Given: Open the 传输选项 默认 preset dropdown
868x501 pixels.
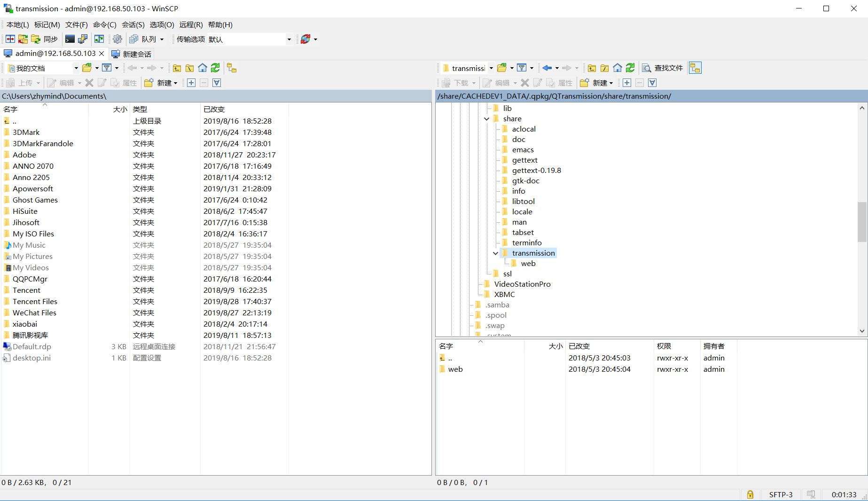Looking at the screenshot, I should pos(289,39).
